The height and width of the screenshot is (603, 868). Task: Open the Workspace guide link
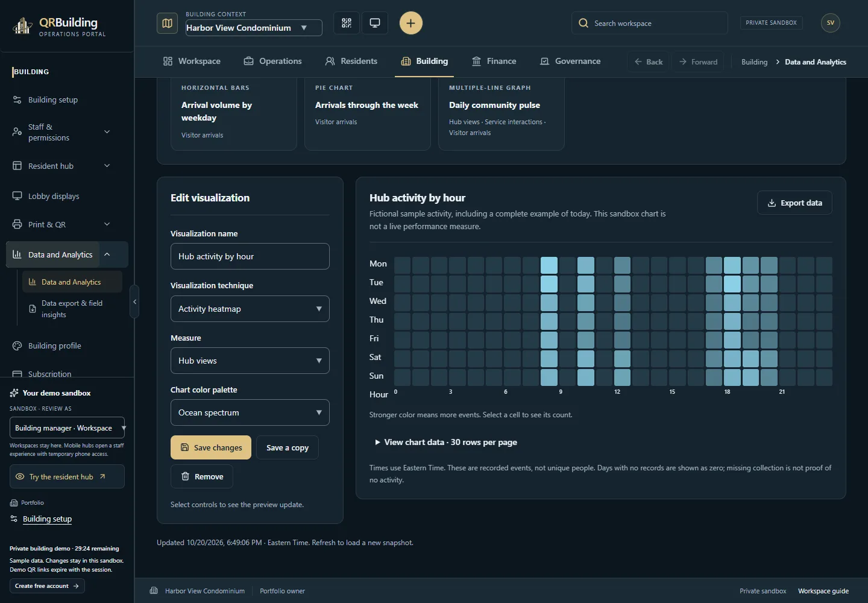click(x=823, y=591)
